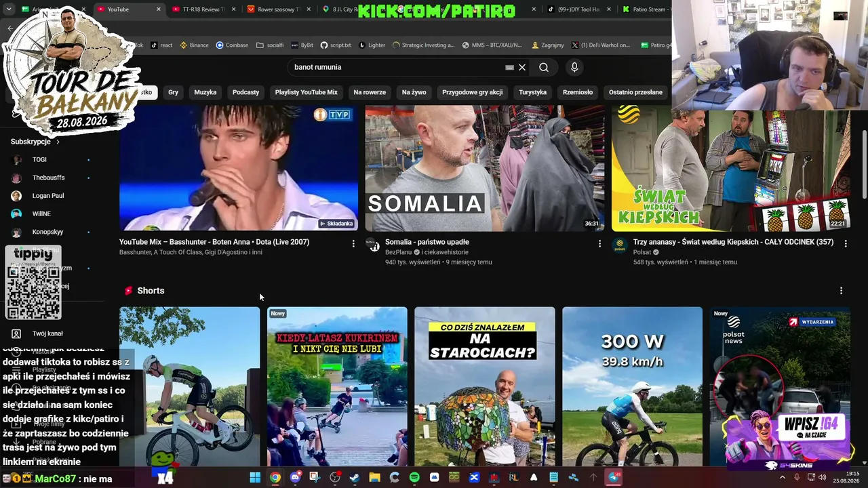The image size is (868, 488).
Task: Select the Playlisty YouTube Mix filter chip
Action: coord(307,92)
